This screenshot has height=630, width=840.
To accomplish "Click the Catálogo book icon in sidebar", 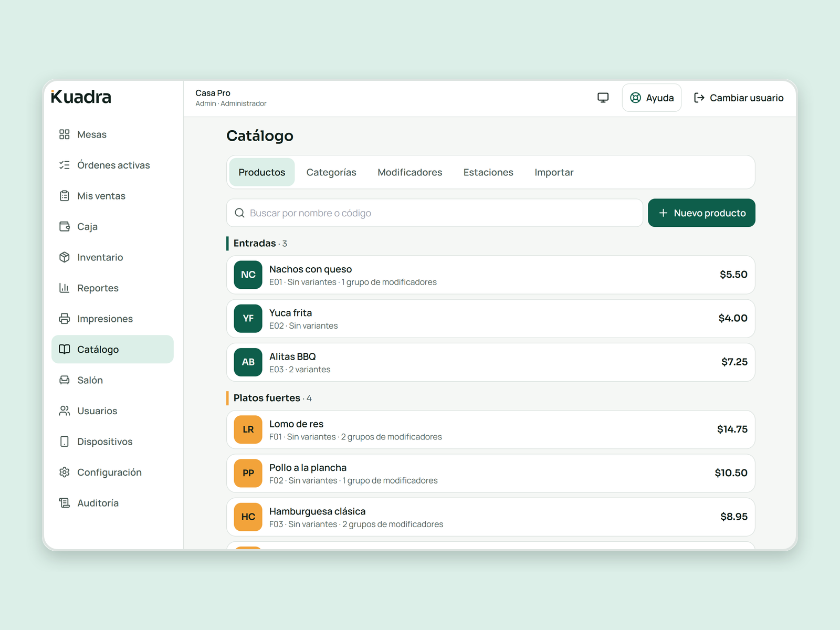I will [x=64, y=349].
